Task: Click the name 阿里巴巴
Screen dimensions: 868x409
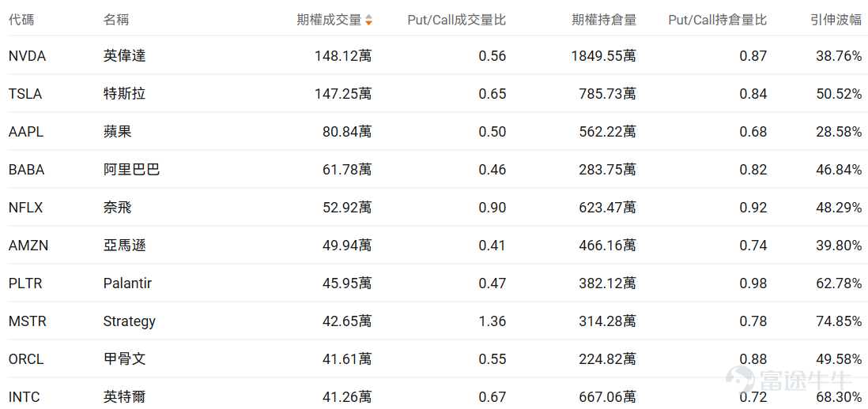Action: pyautogui.click(x=132, y=170)
